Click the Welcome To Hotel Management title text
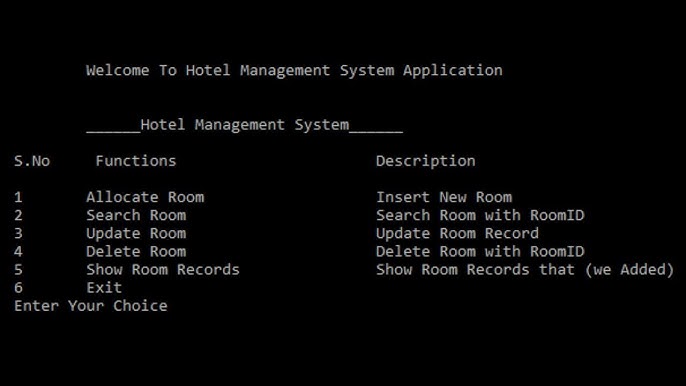This screenshot has height=386, width=686. coord(294,70)
